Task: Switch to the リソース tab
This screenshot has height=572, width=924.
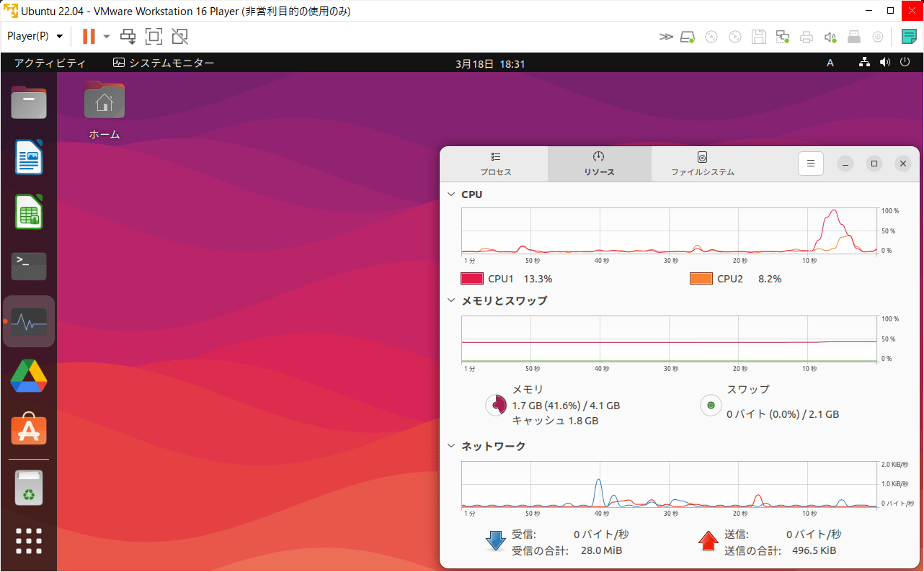Action: [x=599, y=164]
